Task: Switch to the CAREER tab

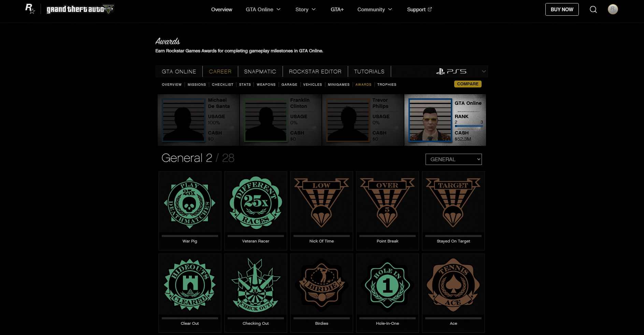Action: tap(220, 71)
